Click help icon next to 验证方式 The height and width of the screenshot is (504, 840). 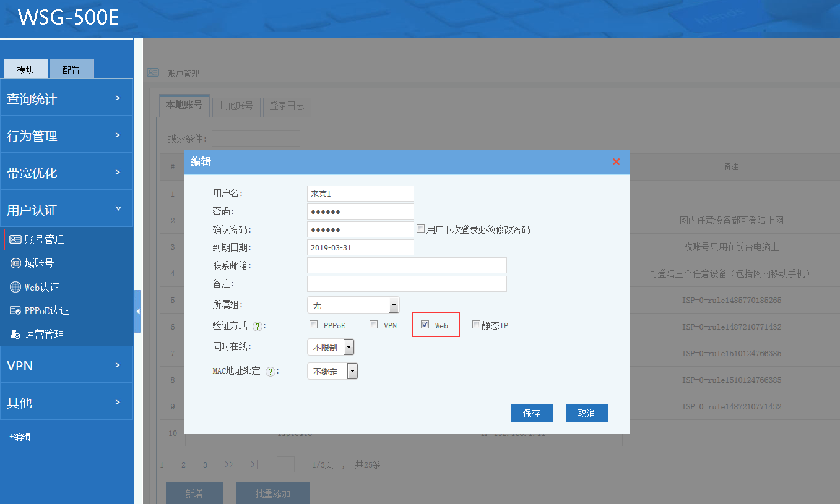tap(258, 325)
